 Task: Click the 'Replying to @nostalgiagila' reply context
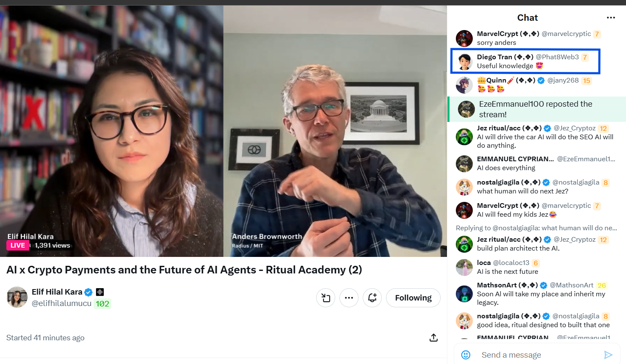536,228
